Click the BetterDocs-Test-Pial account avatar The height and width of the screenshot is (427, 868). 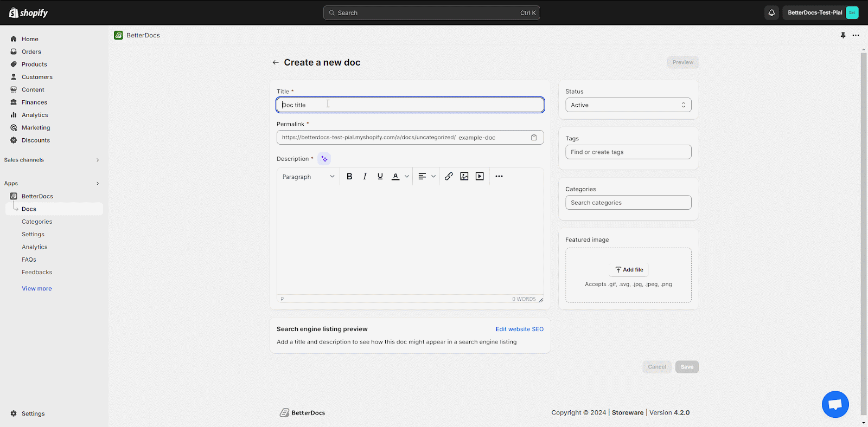click(852, 12)
